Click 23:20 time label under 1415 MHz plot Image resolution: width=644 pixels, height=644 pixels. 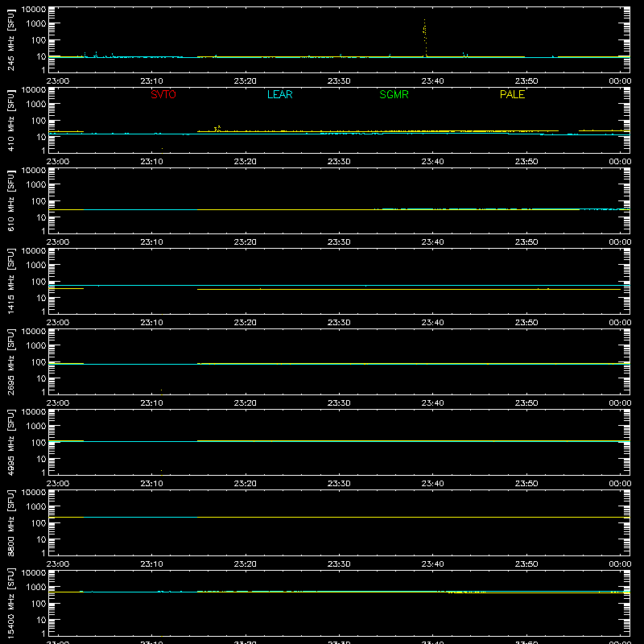click(246, 323)
